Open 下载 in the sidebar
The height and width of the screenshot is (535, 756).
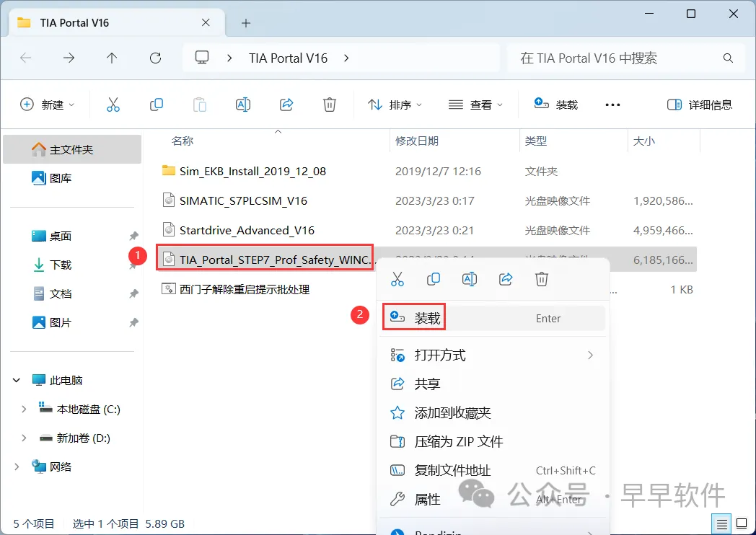pos(72,265)
